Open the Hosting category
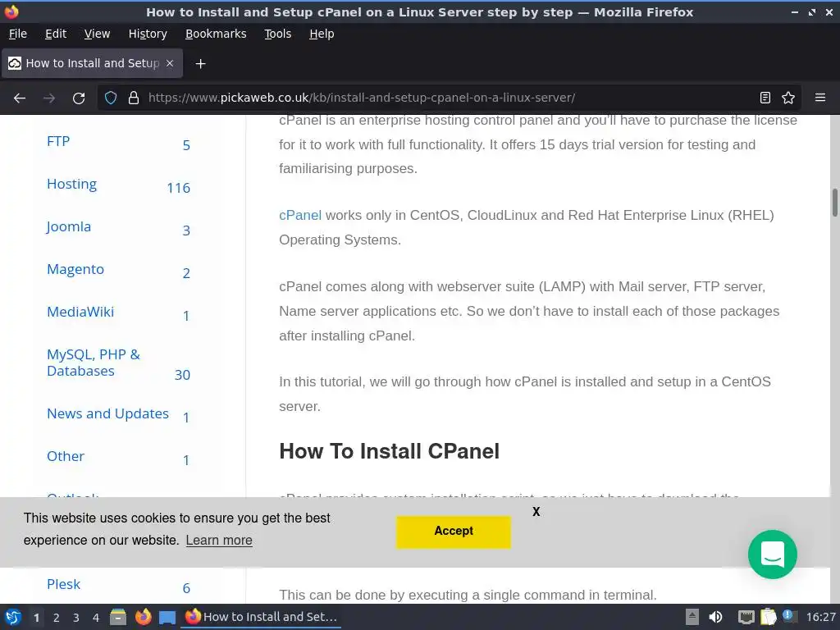Image resolution: width=840 pixels, height=630 pixels. pos(72,184)
